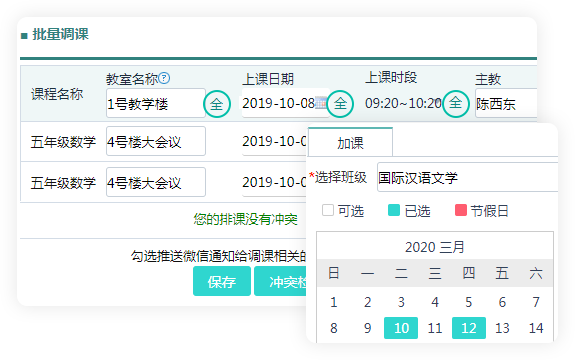Click first row 五年级数学 course name
The image size is (575, 360).
pyautogui.click(x=63, y=142)
